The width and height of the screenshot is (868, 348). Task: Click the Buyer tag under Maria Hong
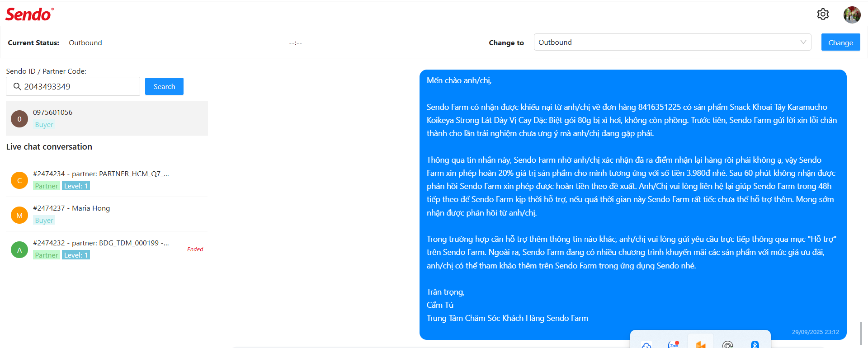coord(44,220)
